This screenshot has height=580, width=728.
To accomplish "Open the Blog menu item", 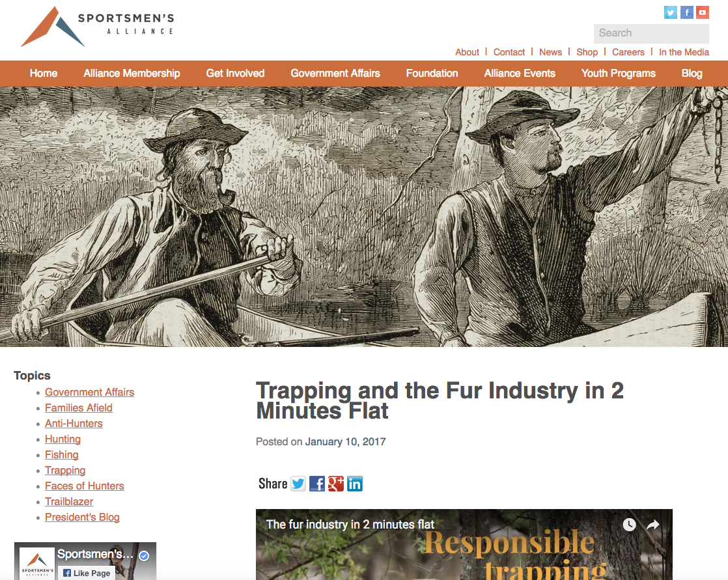I will [692, 74].
